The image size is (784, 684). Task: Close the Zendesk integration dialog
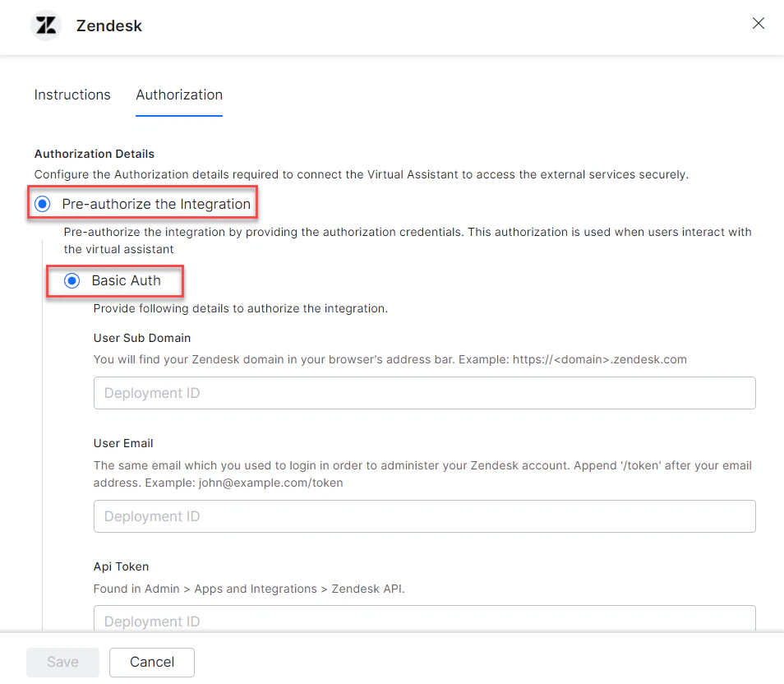click(758, 23)
